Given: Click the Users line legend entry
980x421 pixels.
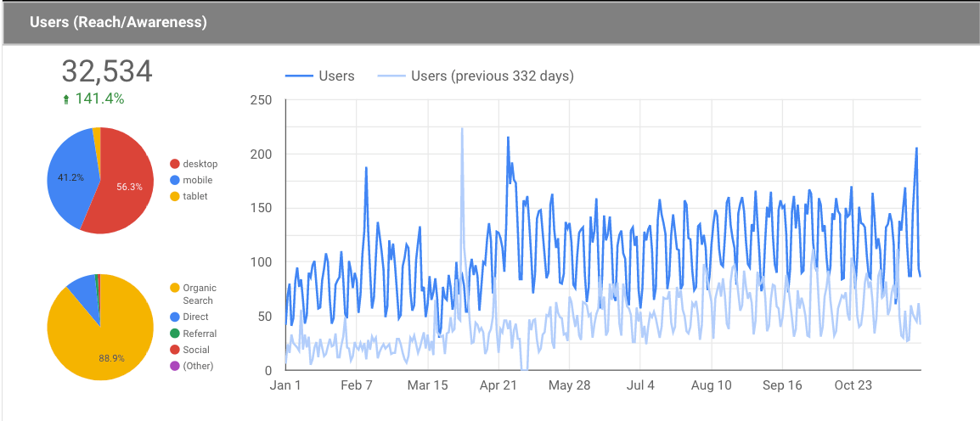Looking at the screenshot, I should click(x=320, y=76).
